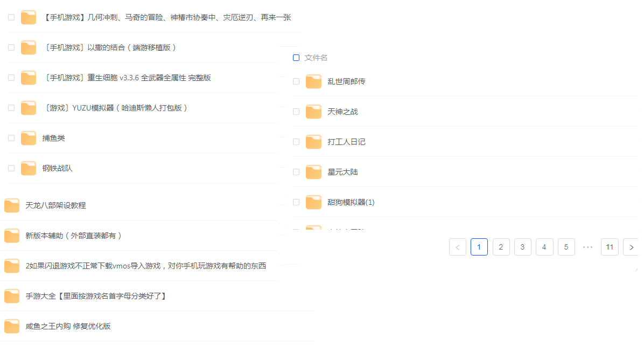The height and width of the screenshot is (345, 644).
Task: Click folder icon beside 咸鱼之王内购
Action: (x=12, y=326)
